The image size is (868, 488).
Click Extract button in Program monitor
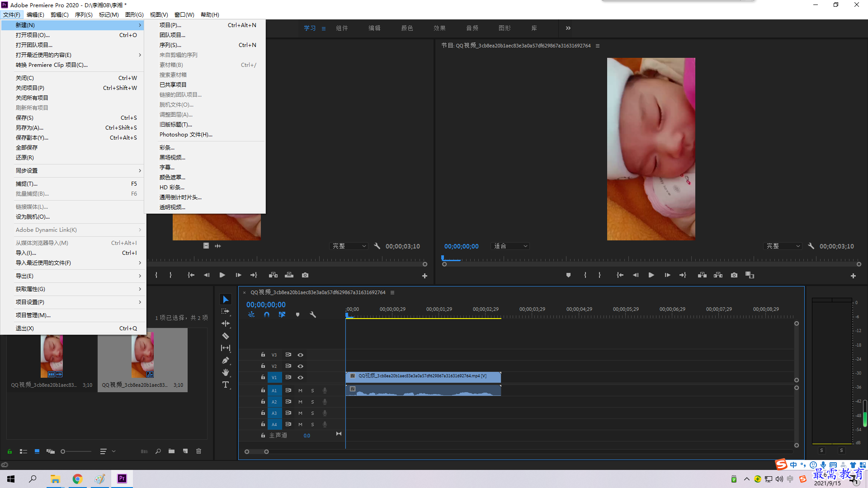pyautogui.click(x=718, y=275)
